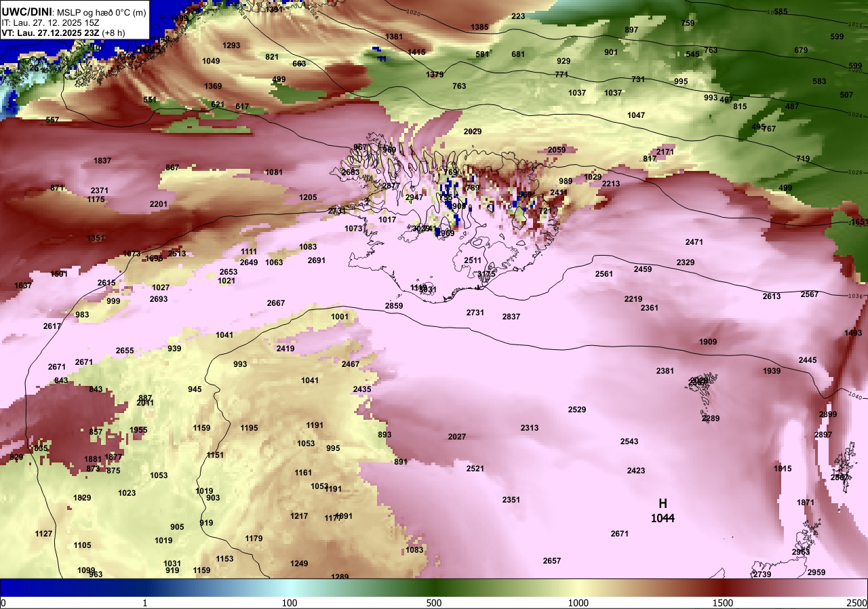Click the height value 2029
This screenshot has height=609, width=868.
click(x=473, y=132)
